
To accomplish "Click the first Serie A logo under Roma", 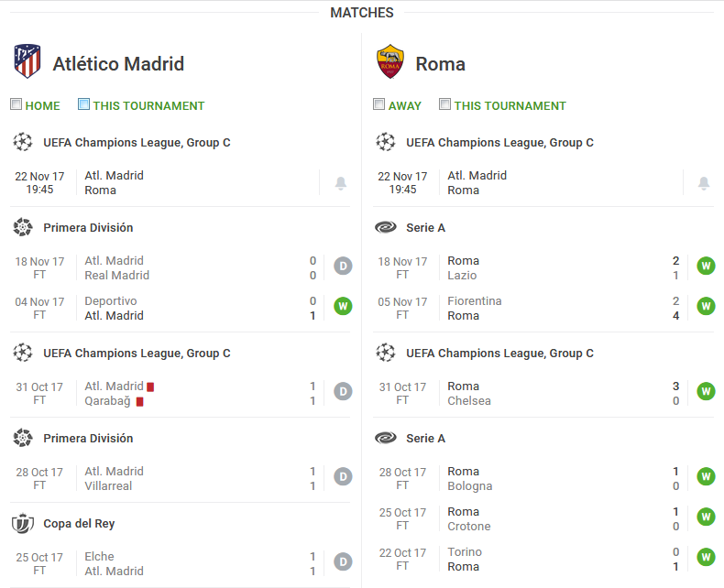I will (386, 227).
